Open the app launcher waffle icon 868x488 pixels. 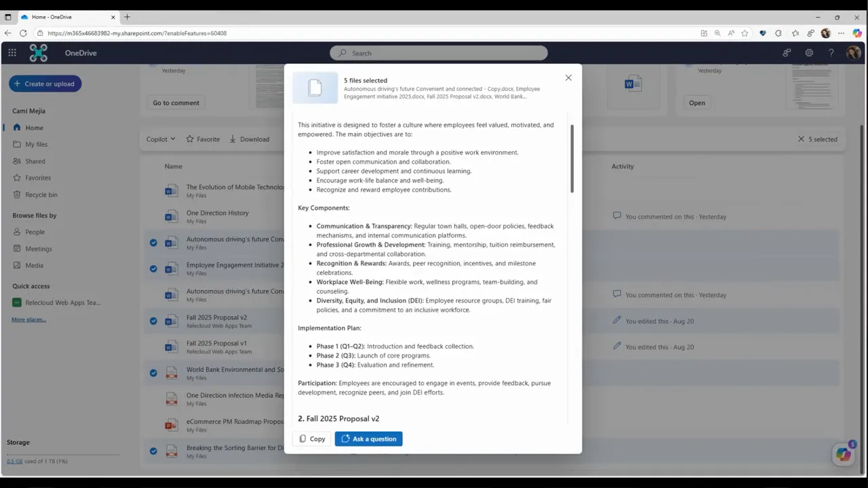[x=12, y=53]
